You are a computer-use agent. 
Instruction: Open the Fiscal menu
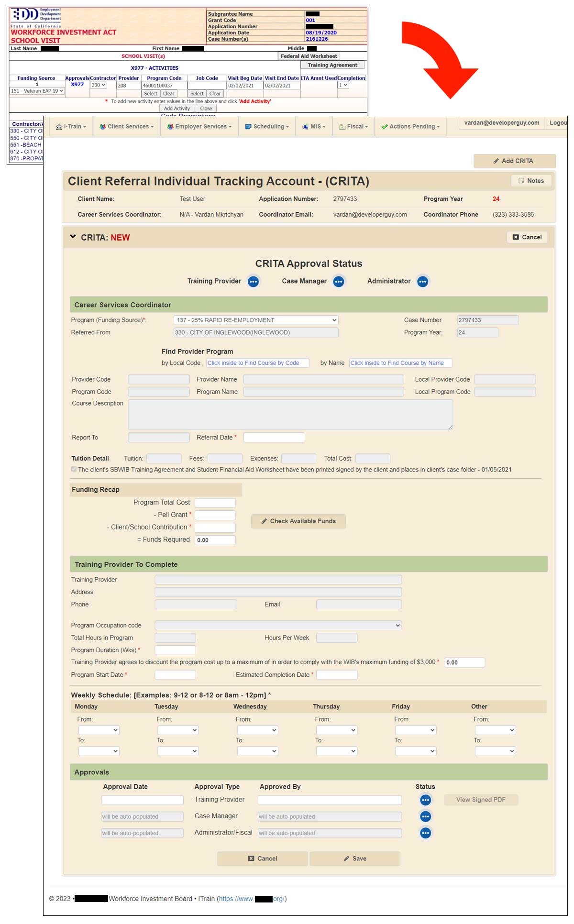click(x=353, y=127)
